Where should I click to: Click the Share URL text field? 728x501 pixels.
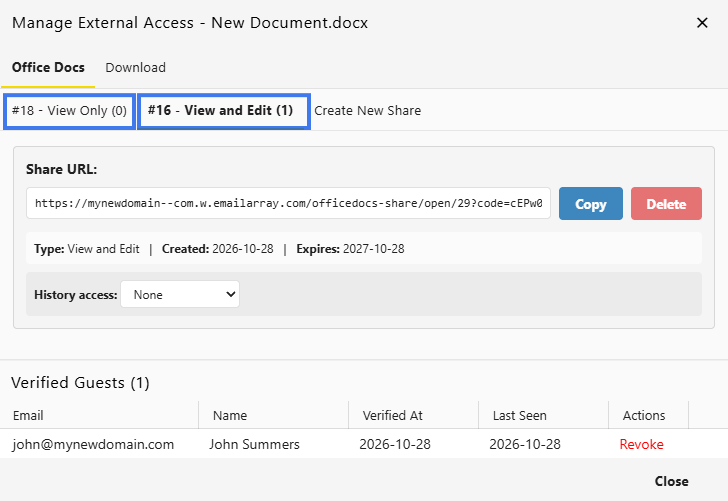[x=288, y=203]
